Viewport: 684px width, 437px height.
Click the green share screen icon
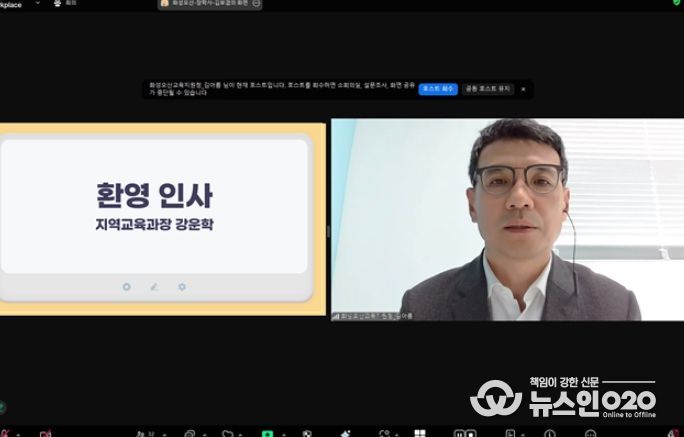click(x=267, y=434)
